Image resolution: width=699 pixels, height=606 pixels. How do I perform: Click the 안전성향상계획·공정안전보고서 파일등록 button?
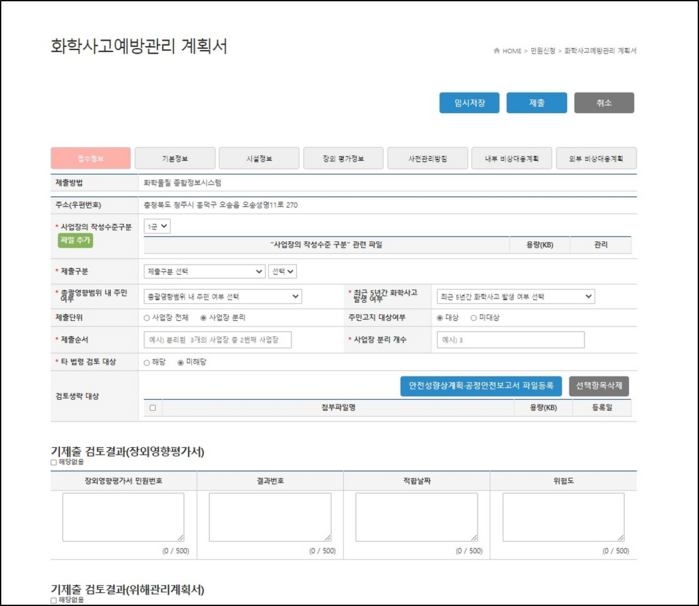[481, 386]
